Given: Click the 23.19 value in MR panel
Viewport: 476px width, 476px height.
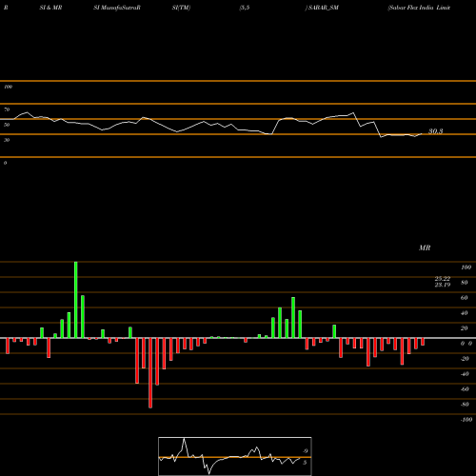Looking at the screenshot, I should click(x=443, y=285).
